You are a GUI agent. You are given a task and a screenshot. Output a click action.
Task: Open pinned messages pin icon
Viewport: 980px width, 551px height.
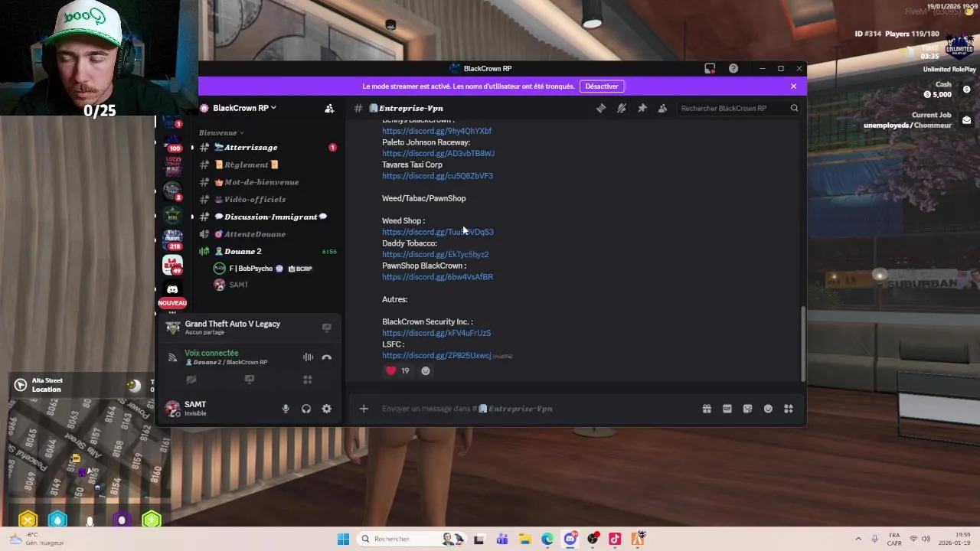[x=642, y=109]
